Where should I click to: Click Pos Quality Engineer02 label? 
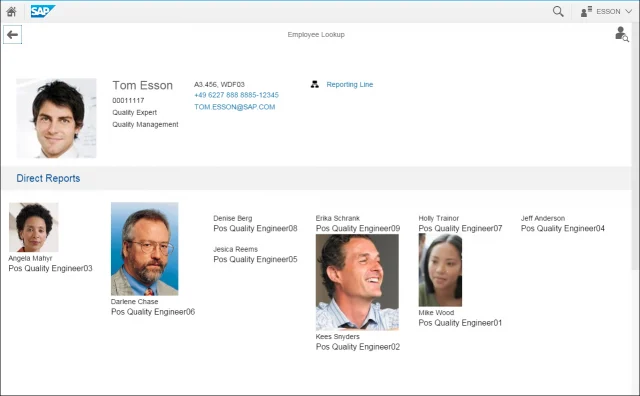358,347
